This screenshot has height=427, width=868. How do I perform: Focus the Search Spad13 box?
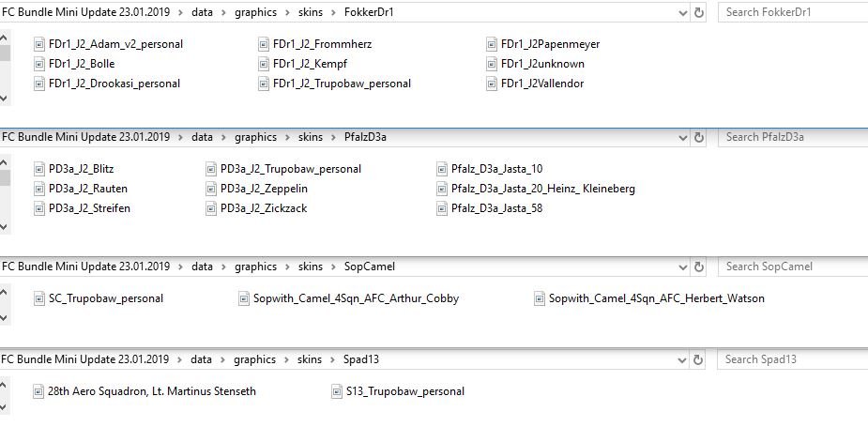pos(793,359)
